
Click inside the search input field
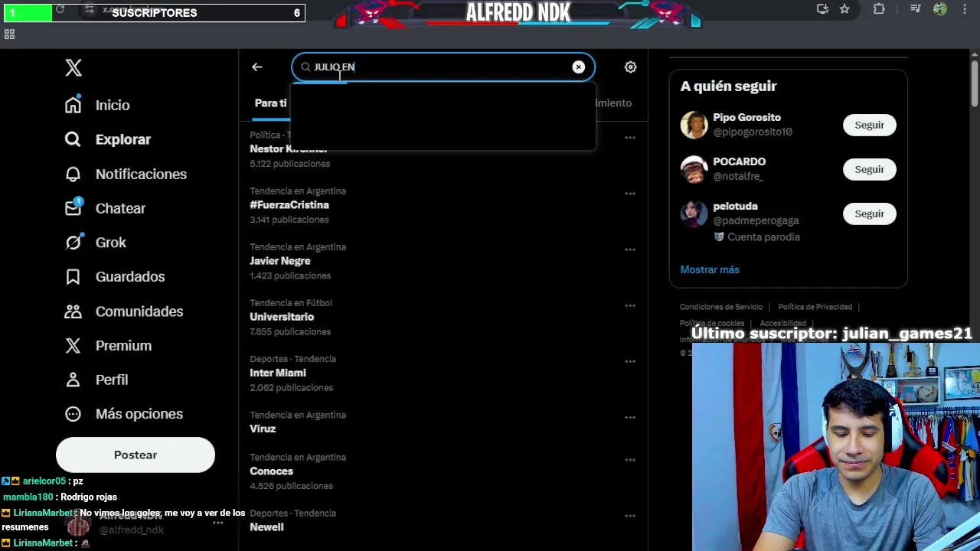coord(444,67)
